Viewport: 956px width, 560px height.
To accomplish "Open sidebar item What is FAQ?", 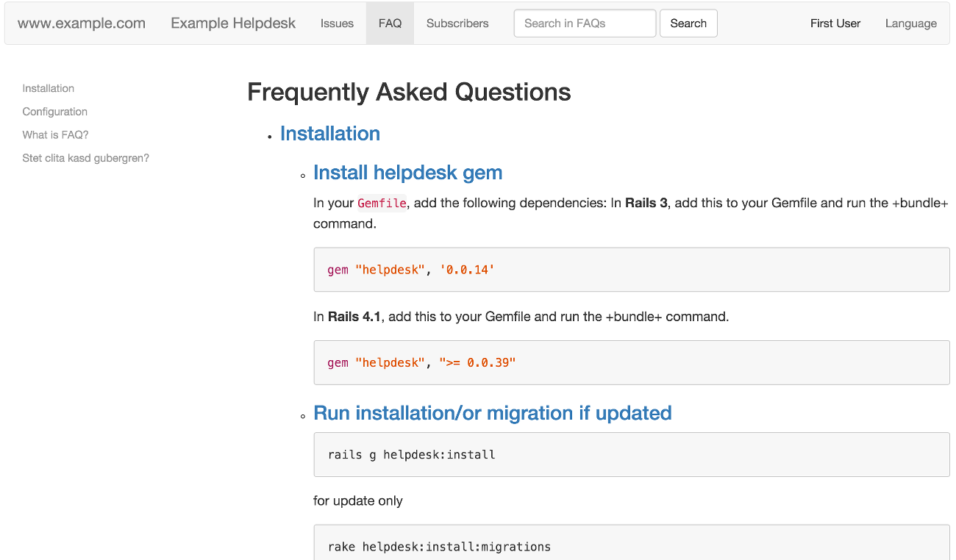I will click(56, 135).
